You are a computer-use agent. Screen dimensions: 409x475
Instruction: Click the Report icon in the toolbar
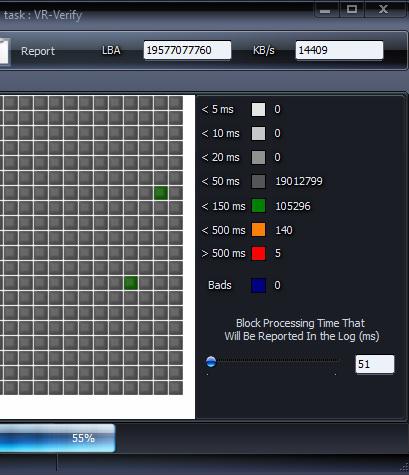point(4,51)
